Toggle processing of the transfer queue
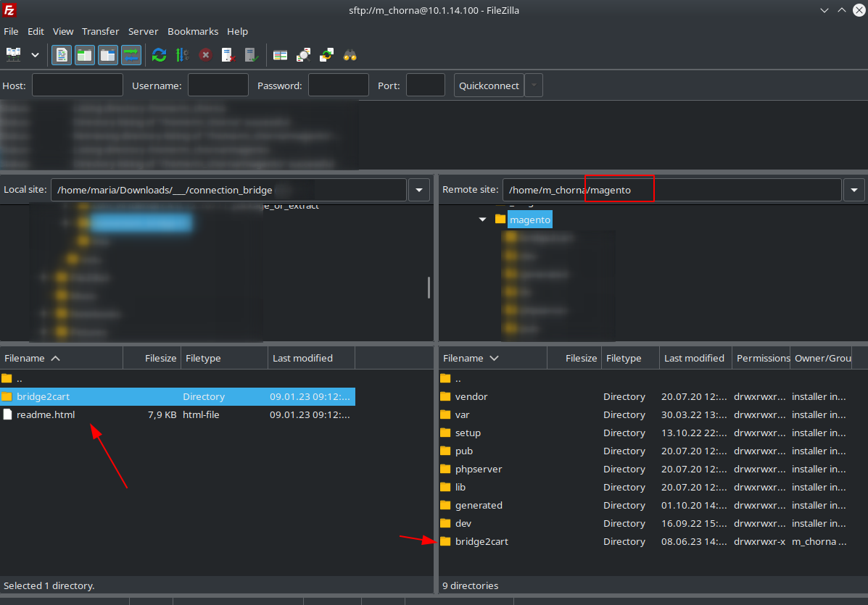Image resolution: width=868 pixels, height=605 pixels. click(x=182, y=55)
